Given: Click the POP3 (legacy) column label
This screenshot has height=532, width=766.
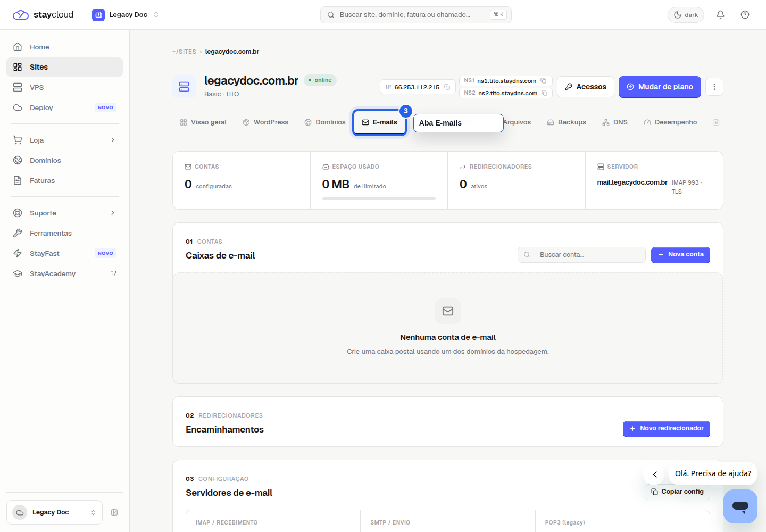Looking at the screenshot, I should [x=565, y=523].
